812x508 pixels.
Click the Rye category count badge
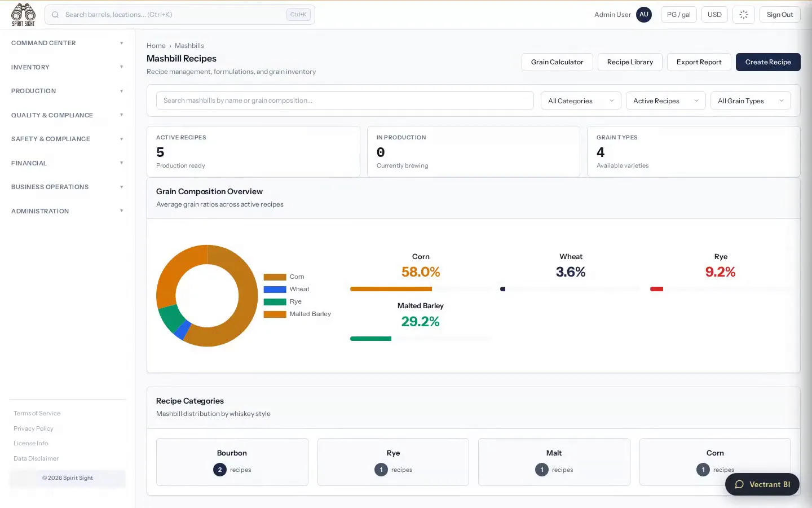coord(381,470)
